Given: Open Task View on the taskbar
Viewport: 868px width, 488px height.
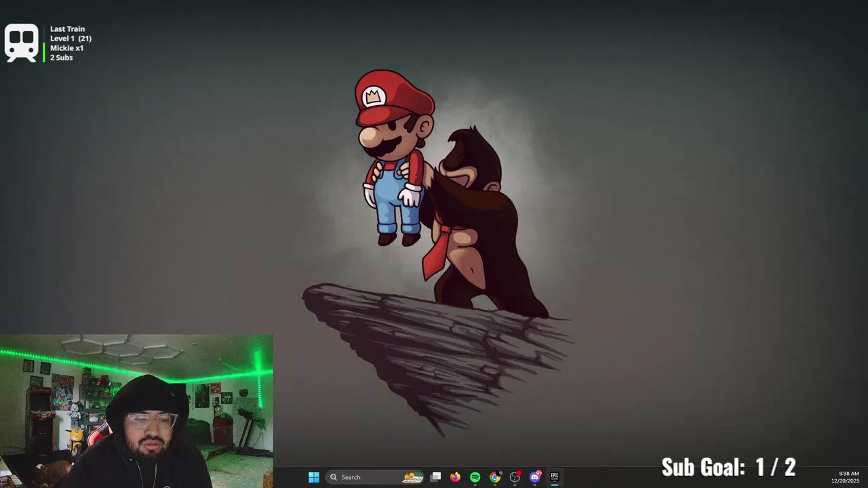Looking at the screenshot, I should click(x=436, y=477).
